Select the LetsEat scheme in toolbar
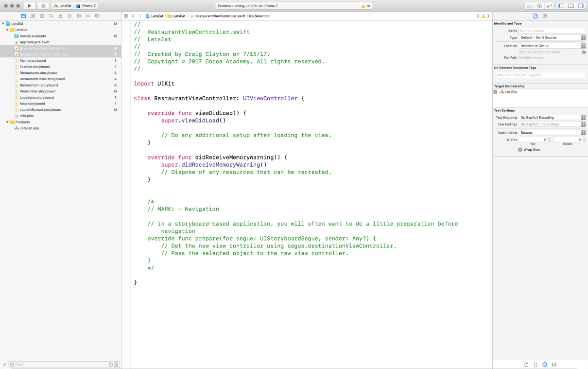The width and height of the screenshot is (588, 369). [x=62, y=6]
